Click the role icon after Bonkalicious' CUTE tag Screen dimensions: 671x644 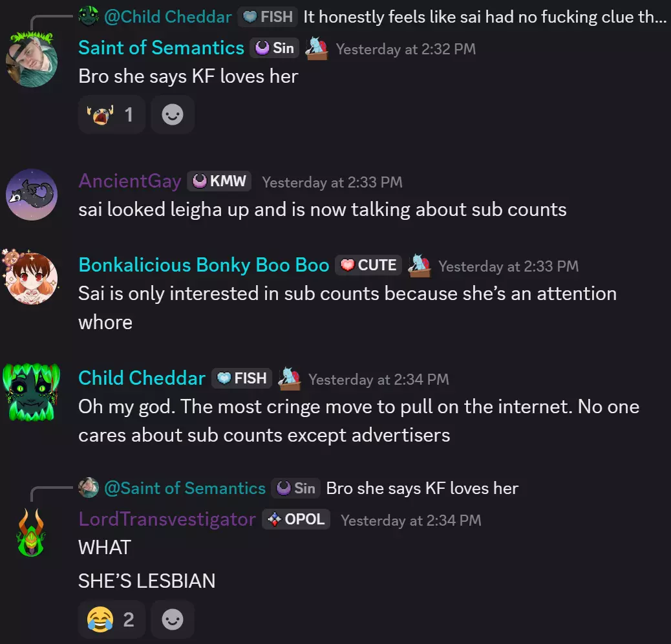(x=420, y=265)
